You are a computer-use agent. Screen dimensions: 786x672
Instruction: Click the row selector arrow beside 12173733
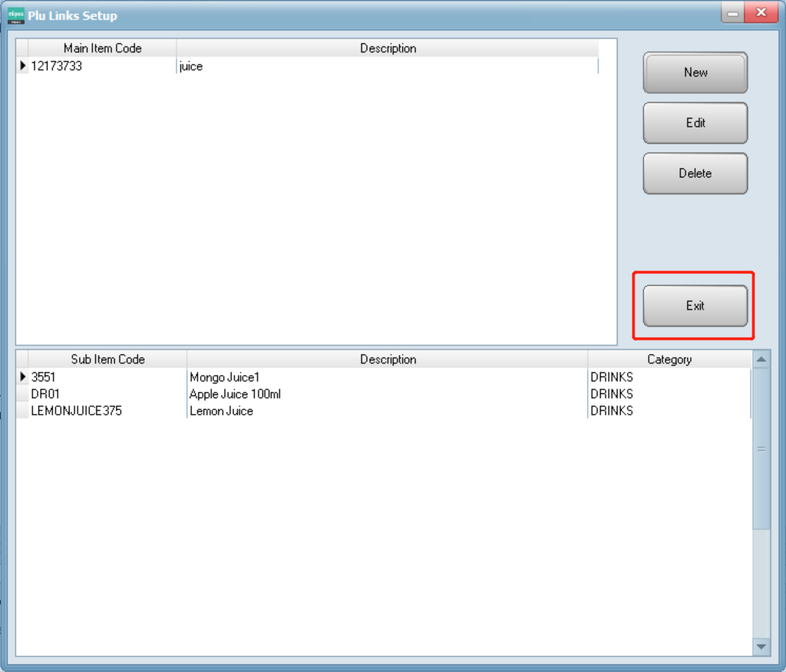point(22,66)
